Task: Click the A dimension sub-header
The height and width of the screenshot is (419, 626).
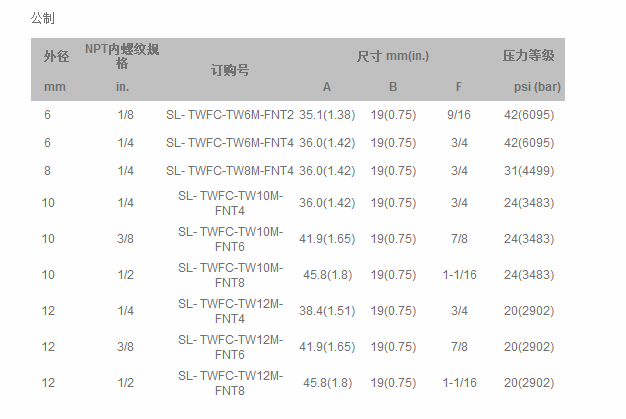Action: (327, 87)
